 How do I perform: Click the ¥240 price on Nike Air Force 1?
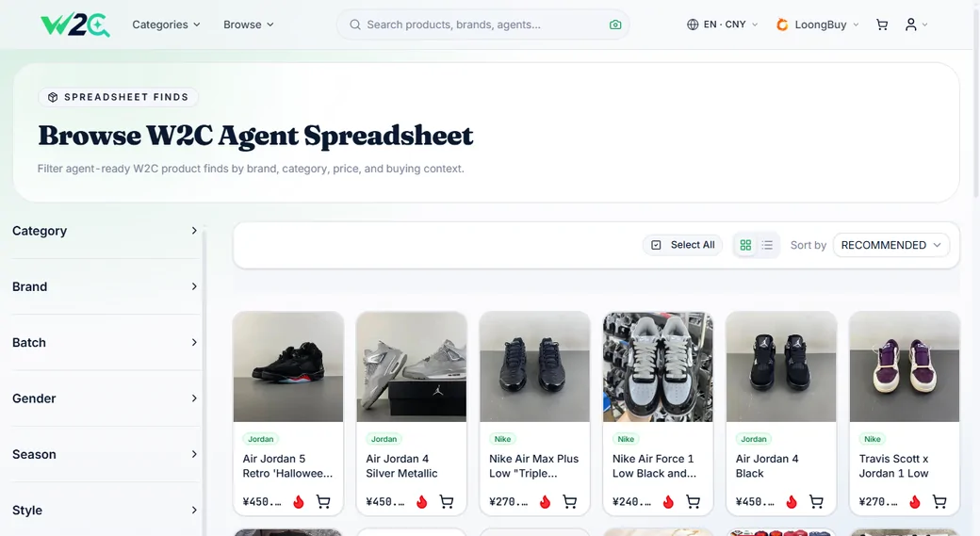tap(631, 502)
